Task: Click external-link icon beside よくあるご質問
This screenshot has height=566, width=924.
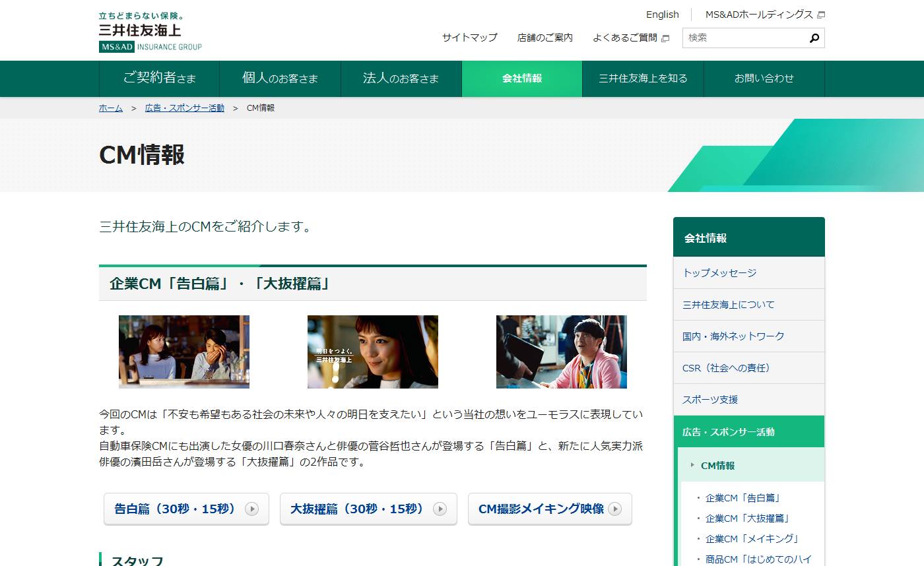Action: point(665,38)
